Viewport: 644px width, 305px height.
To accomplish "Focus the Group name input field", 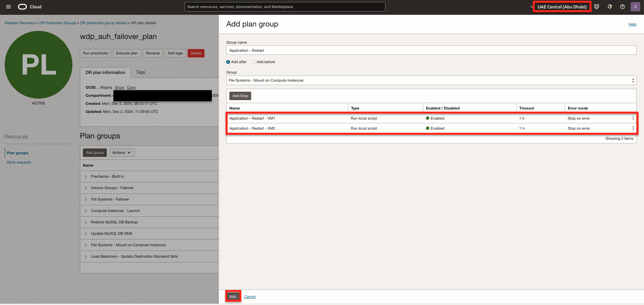I will click(x=431, y=50).
